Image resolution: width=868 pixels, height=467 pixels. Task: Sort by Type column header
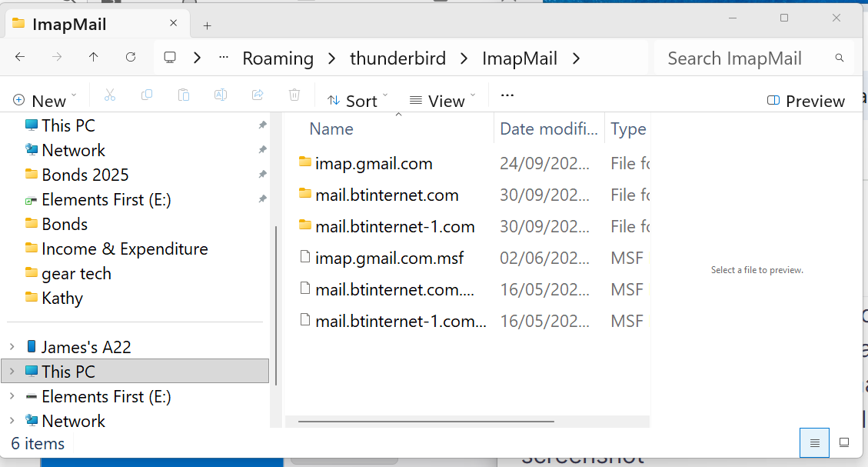tap(628, 128)
